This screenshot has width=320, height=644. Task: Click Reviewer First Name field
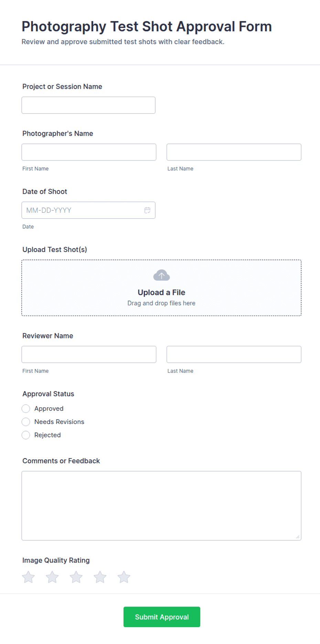point(89,355)
